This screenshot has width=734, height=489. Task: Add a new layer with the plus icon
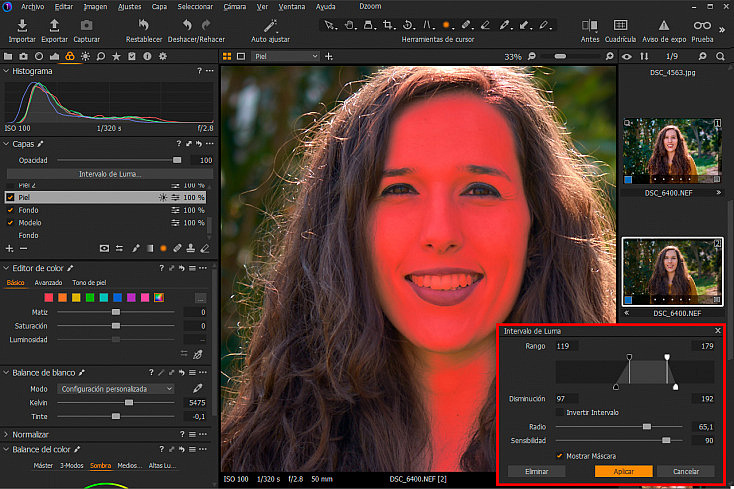click(9, 248)
